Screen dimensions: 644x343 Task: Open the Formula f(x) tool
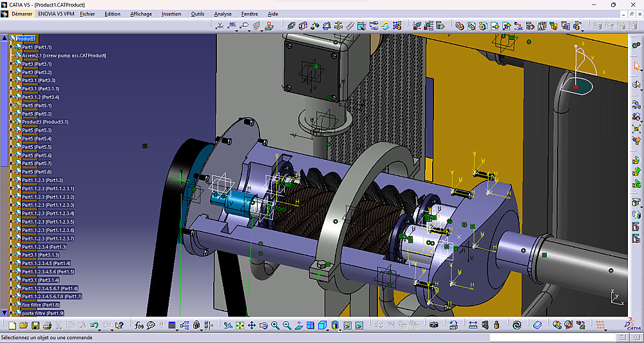139,326
